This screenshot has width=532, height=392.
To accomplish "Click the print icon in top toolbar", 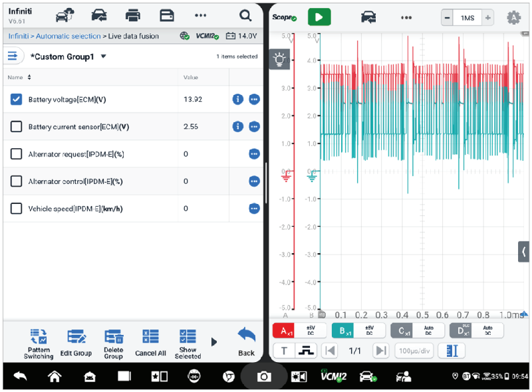I will coord(133,15).
